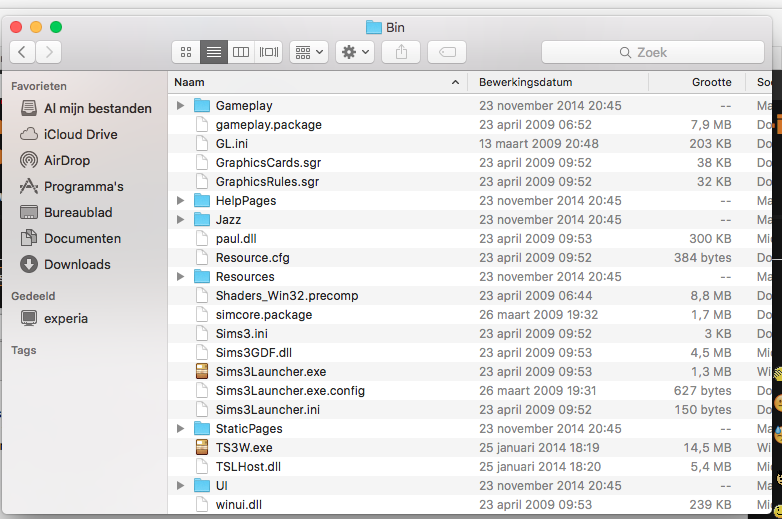Select the Resources folder icon
This screenshot has height=519, width=782.
(202, 276)
